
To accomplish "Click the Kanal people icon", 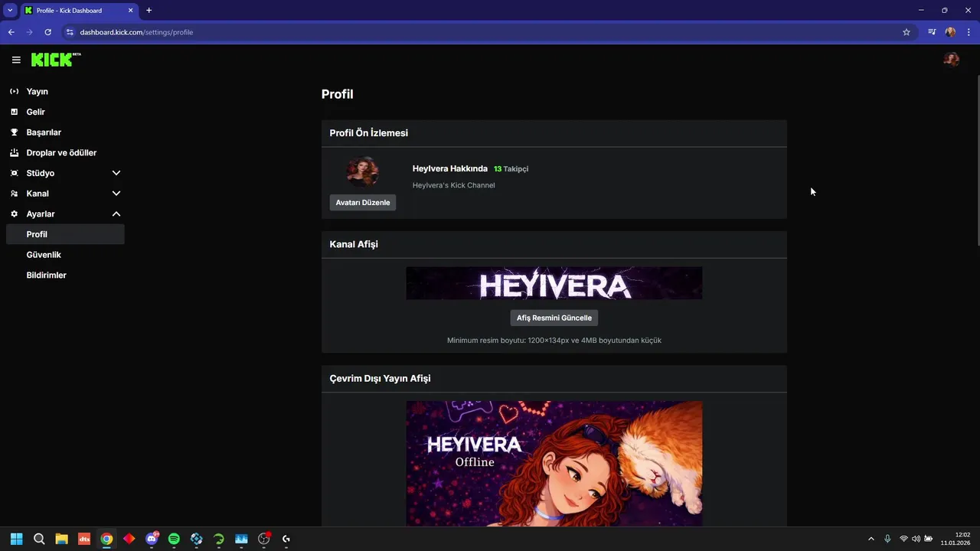I will click(15, 194).
